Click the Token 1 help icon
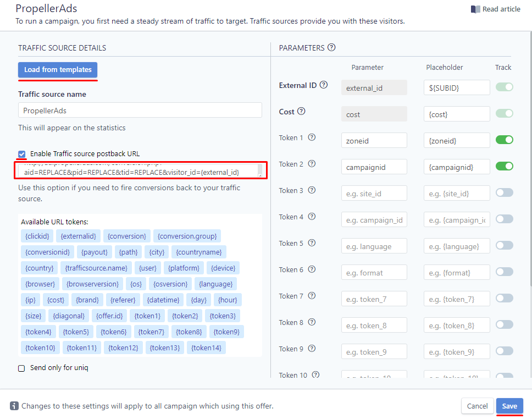Screen dimensions: 532x419 (x=312, y=137)
